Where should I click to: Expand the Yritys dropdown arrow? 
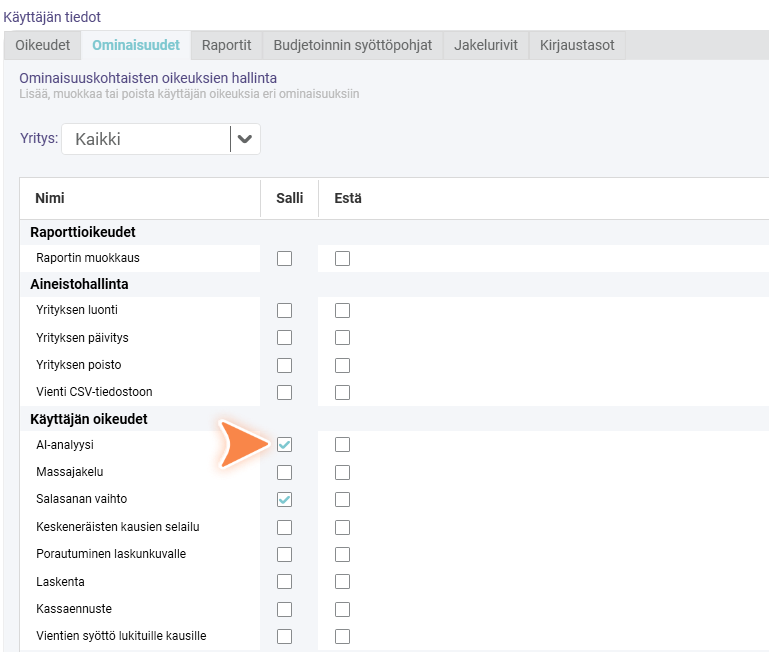click(x=245, y=139)
